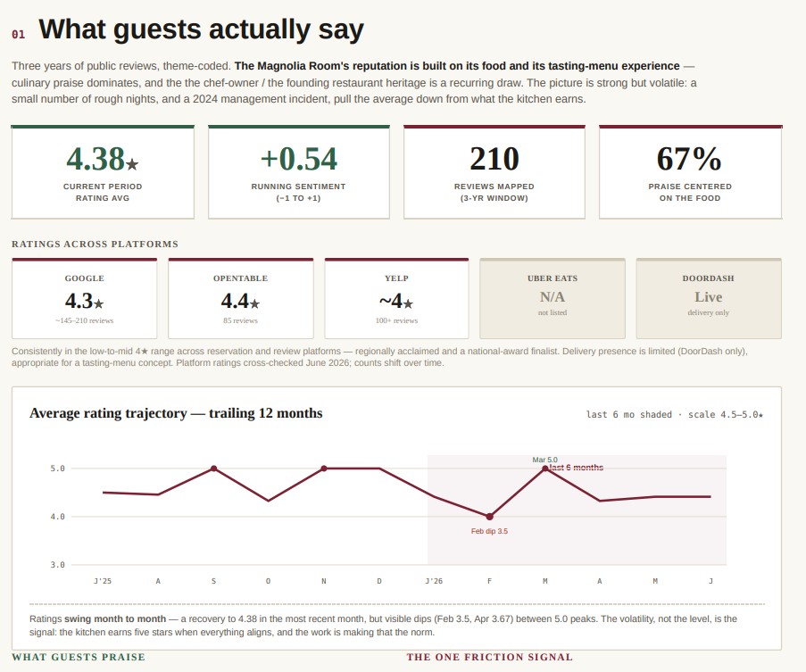Click the September 5.0 data point
This screenshot has height=672, width=806.
coord(214,469)
